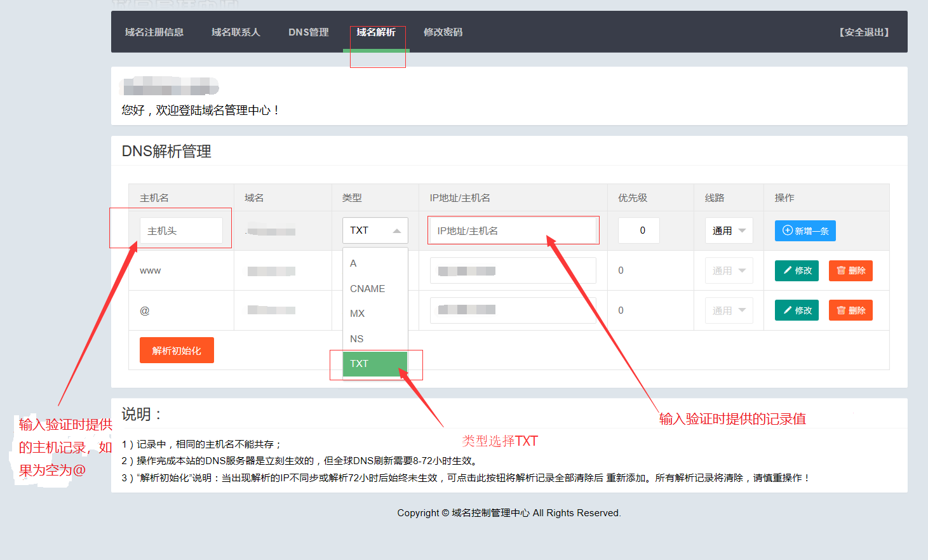This screenshot has height=560, width=928.
Task: Open the 域名注册信息 tab
Action: [x=154, y=32]
